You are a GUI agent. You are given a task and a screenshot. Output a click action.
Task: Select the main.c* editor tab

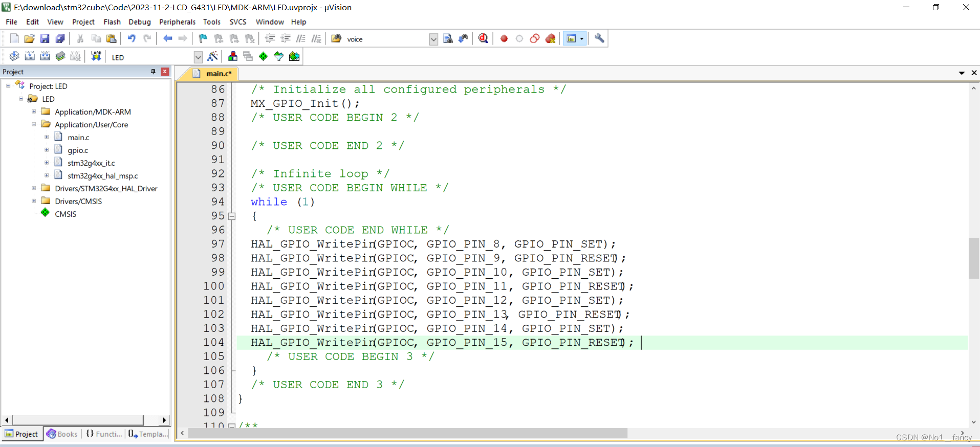point(213,74)
